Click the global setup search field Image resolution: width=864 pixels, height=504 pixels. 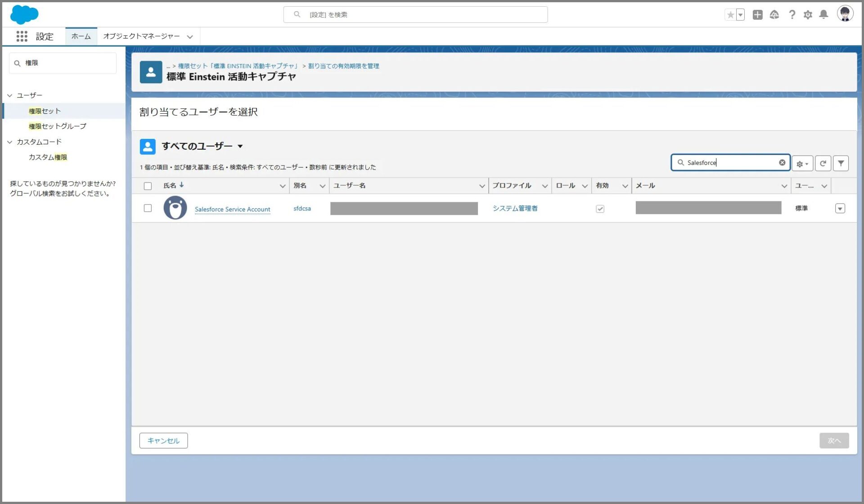pos(415,15)
